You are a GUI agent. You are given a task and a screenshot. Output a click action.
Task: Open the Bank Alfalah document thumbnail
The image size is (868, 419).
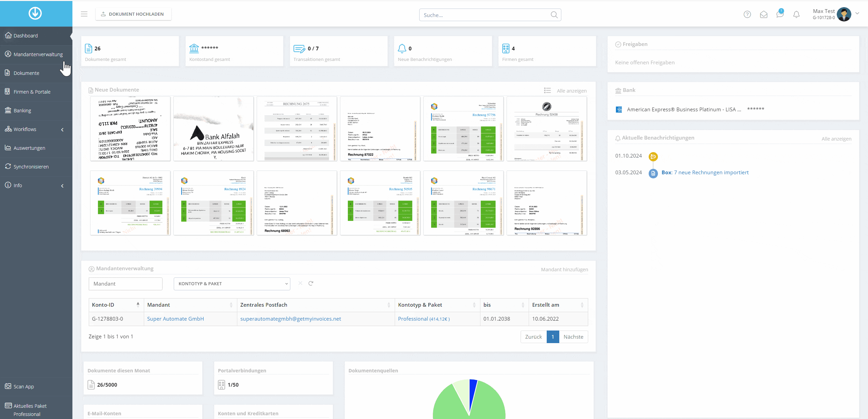(x=214, y=129)
